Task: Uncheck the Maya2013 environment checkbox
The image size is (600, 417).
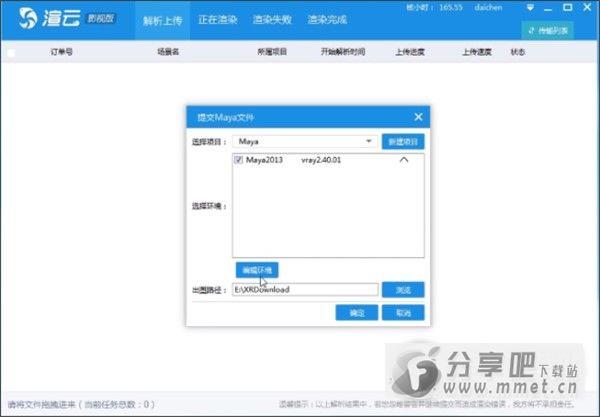Action: coord(239,160)
